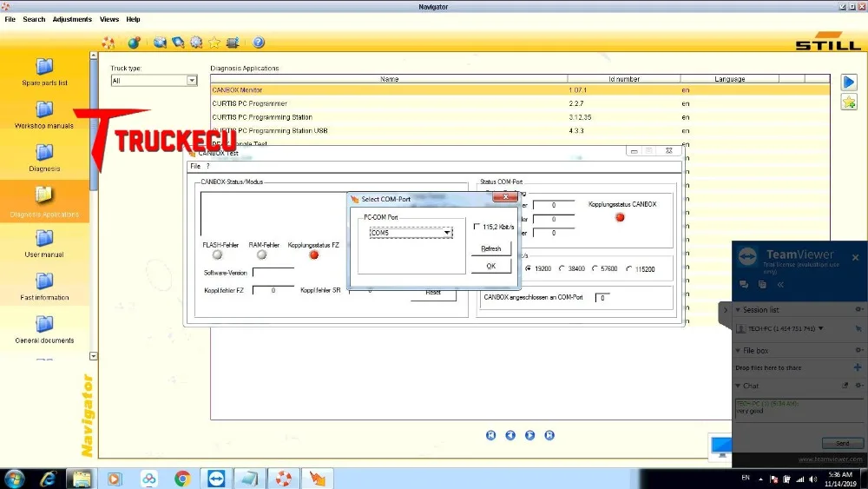Image resolution: width=868 pixels, height=489 pixels.
Task: Click the magnifier search icon in toolbar
Action: pos(160,43)
